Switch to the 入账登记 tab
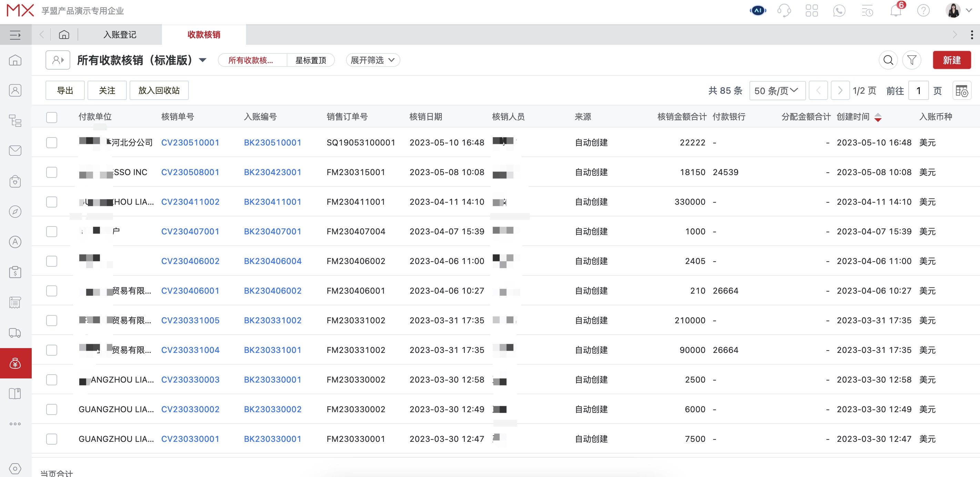 pos(120,34)
